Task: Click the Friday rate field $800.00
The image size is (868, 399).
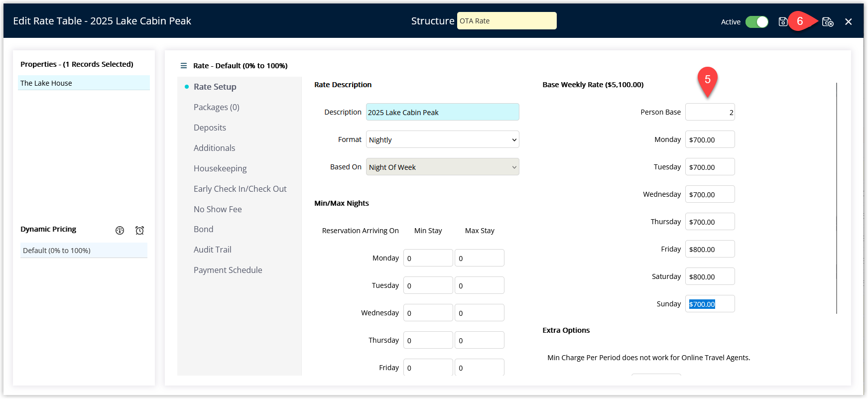Action: click(x=710, y=249)
